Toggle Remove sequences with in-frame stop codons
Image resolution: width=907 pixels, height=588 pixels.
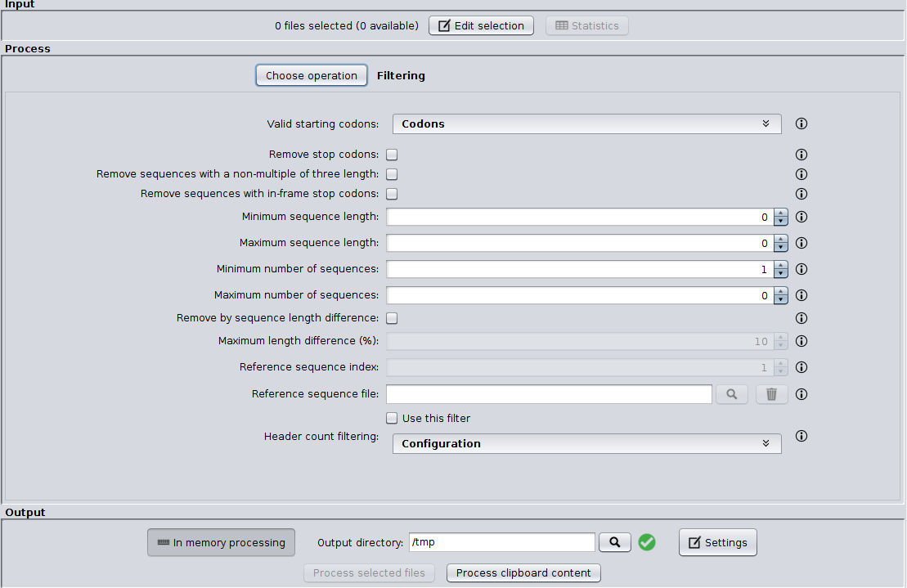[x=392, y=194]
